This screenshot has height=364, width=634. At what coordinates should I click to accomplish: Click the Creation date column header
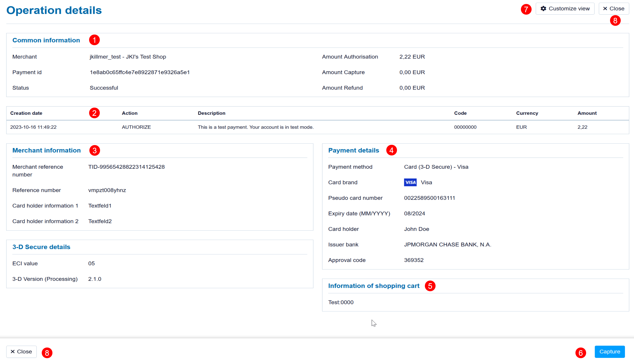pos(26,113)
